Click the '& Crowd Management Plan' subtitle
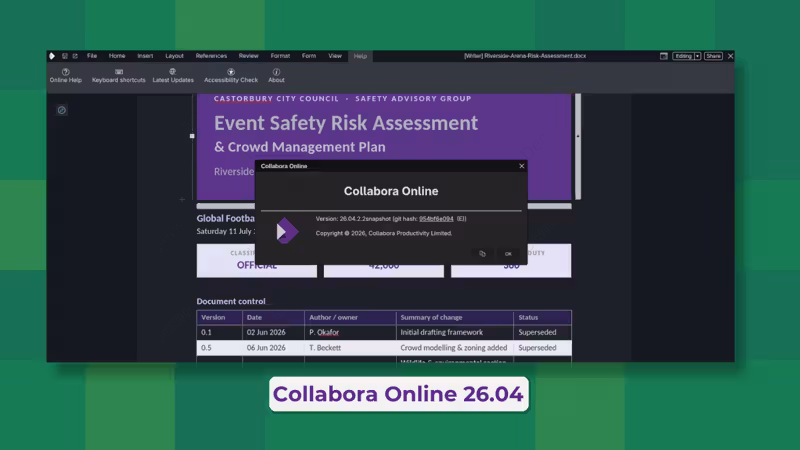 (299, 147)
